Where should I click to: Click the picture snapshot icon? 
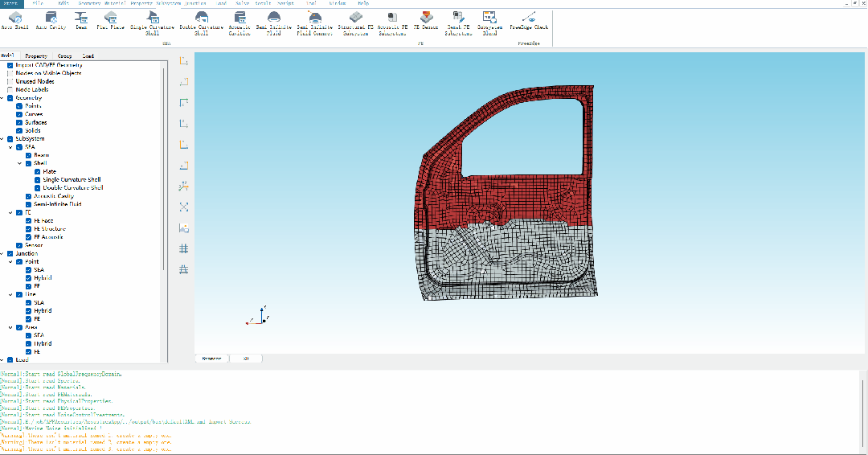[x=184, y=228]
